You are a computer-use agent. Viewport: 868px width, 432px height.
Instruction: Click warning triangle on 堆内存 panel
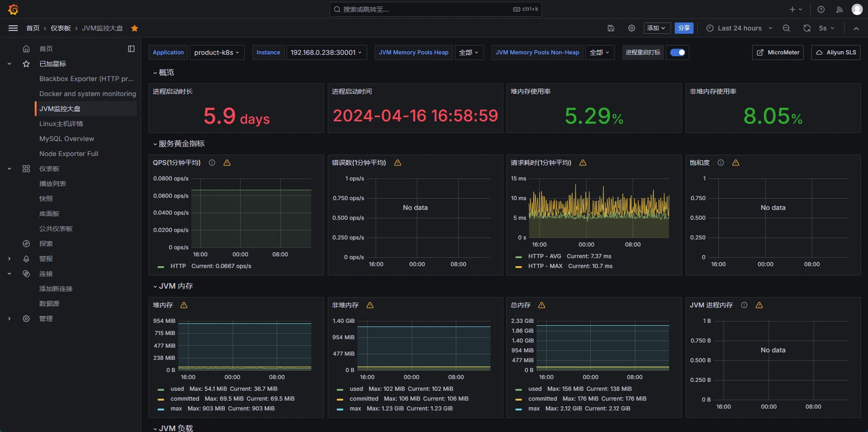click(x=184, y=305)
